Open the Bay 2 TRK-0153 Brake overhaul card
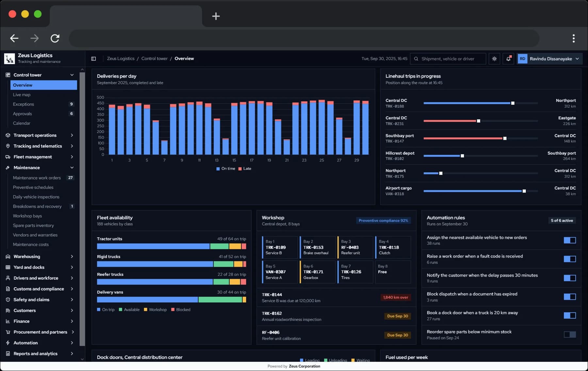 coord(318,247)
